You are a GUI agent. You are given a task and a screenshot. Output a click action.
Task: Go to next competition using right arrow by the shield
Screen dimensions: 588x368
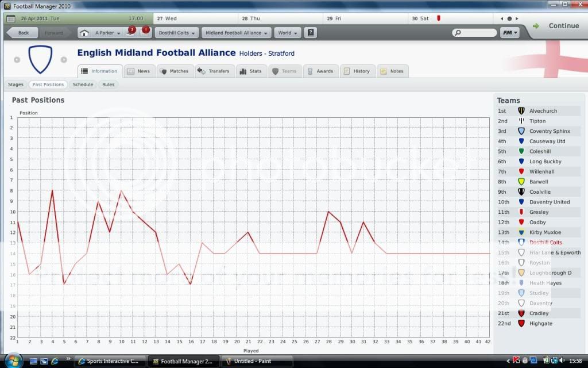(x=64, y=59)
